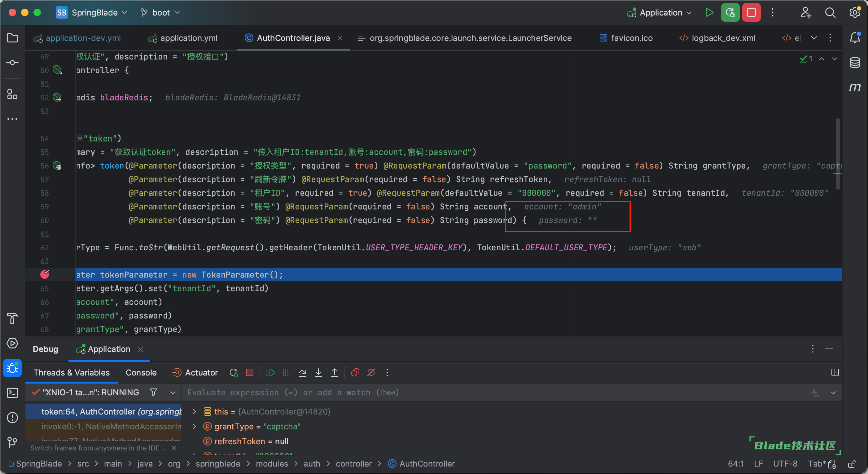Switch to application-dev.yml tab
This screenshot has height=474, width=868.
click(77, 38)
